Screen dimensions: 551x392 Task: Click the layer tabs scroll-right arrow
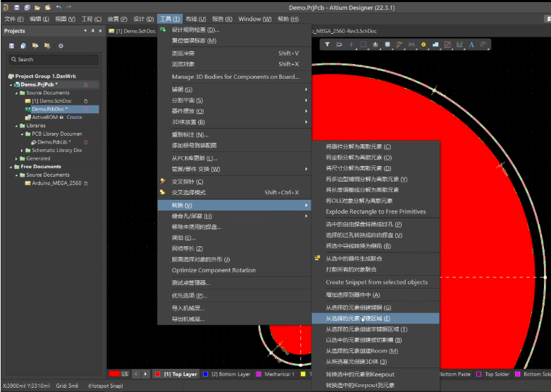point(145,374)
